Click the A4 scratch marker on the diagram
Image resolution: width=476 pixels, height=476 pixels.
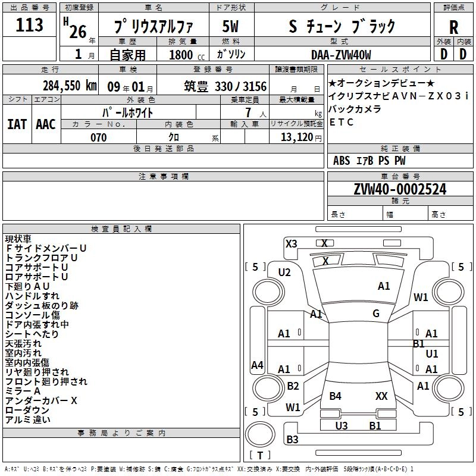257,365
